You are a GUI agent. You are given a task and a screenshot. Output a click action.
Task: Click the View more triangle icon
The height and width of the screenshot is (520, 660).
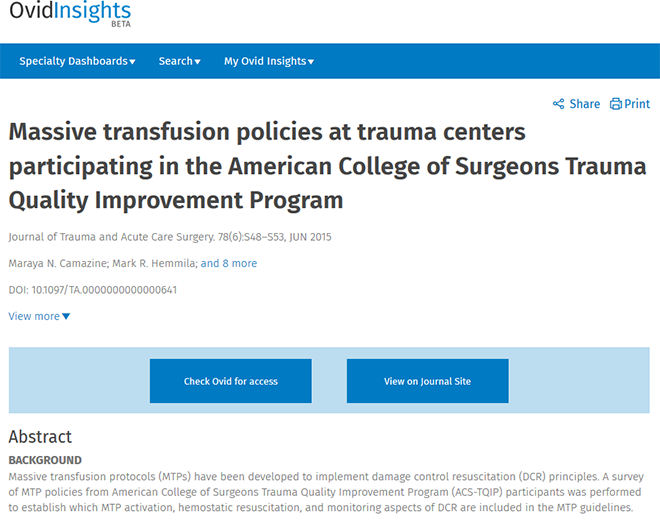coord(66,316)
